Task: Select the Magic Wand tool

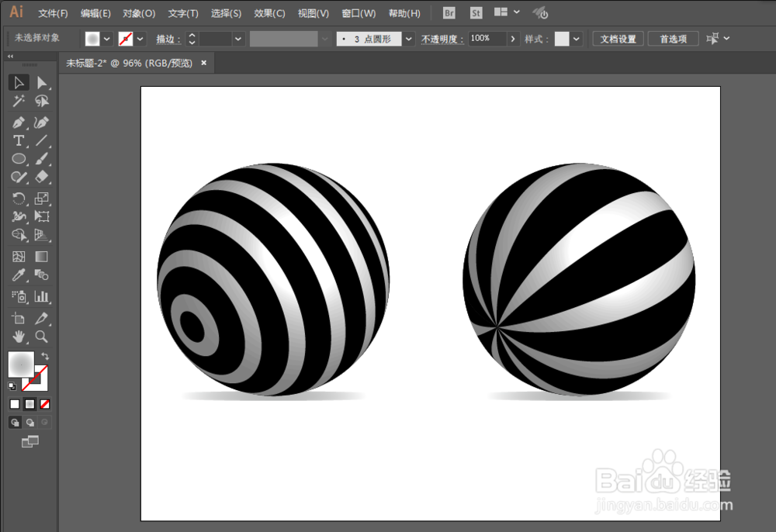Action: tap(19, 101)
